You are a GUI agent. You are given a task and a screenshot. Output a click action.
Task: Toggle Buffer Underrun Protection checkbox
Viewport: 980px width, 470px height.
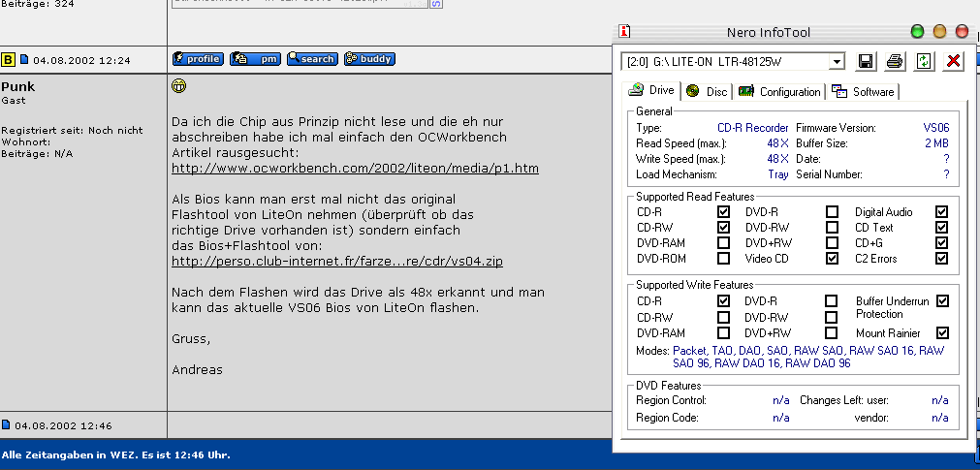[x=942, y=300]
